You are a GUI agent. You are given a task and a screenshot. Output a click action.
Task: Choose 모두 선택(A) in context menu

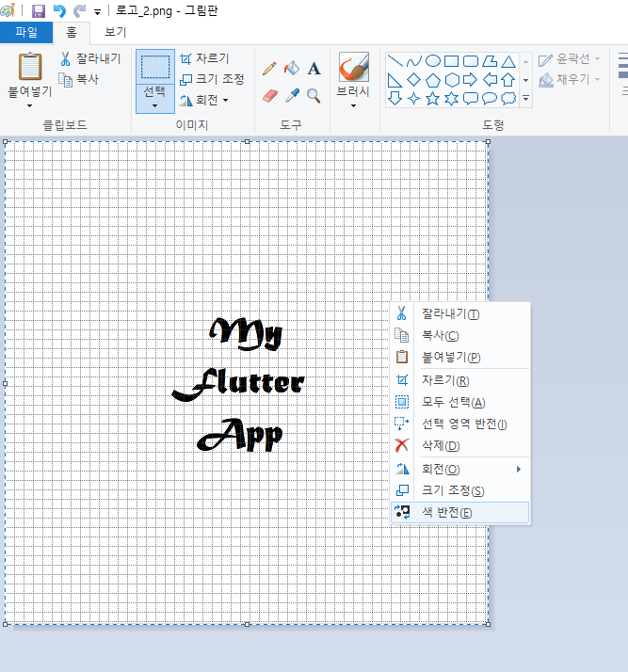tap(460, 402)
